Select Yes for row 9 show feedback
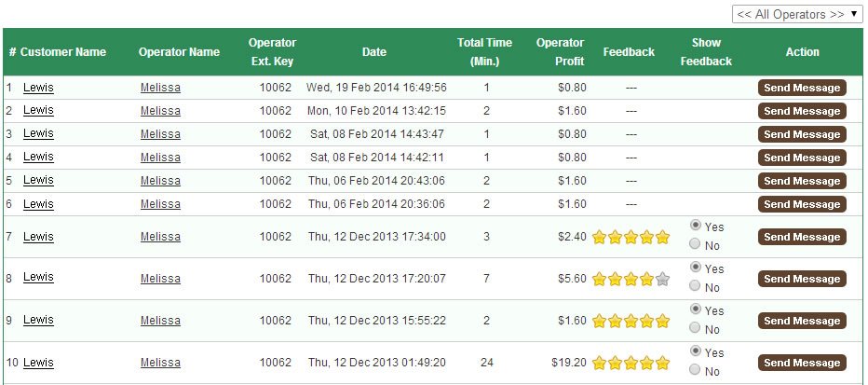This screenshot has height=385, width=868. pos(696,310)
